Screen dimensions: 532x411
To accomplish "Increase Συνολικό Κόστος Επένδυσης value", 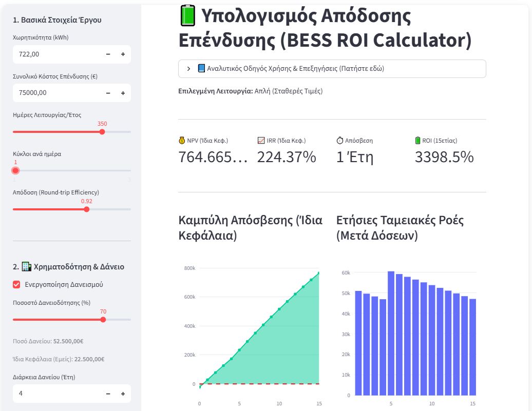I will click(123, 93).
